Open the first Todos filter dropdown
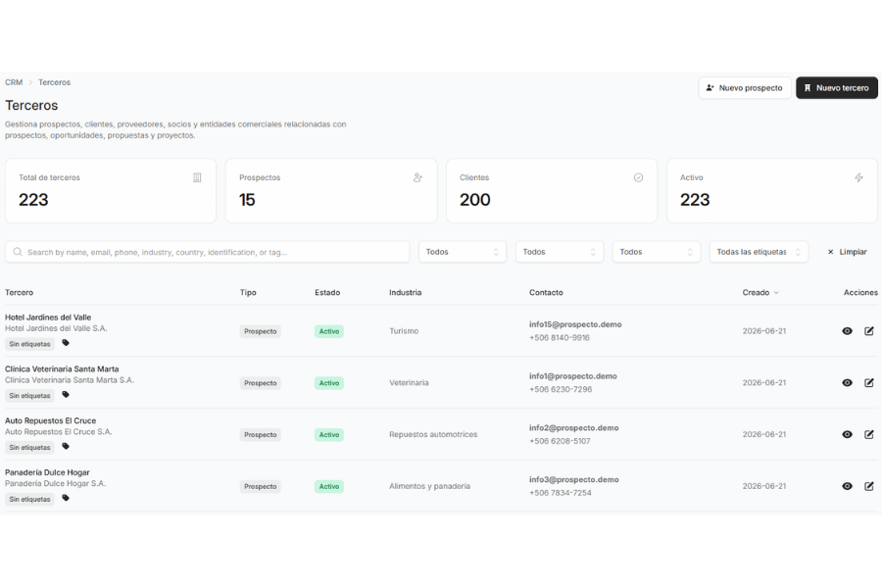This screenshot has height=588, width=882. tap(463, 252)
